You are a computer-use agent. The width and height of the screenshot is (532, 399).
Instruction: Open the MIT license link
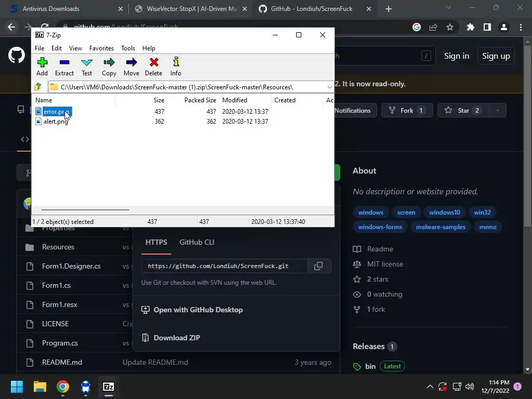coord(385,264)
